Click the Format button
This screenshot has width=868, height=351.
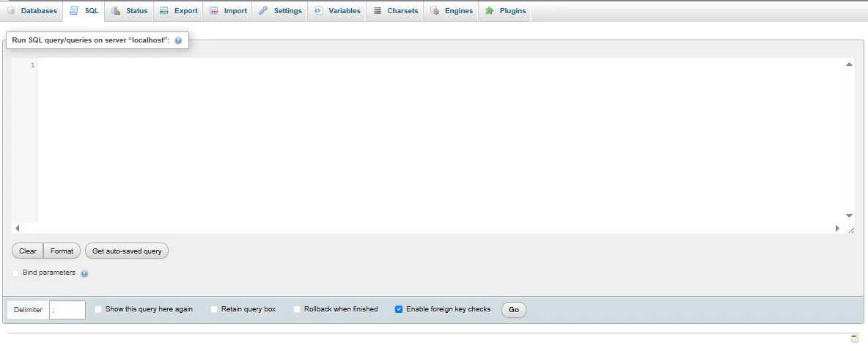[62, 251]
